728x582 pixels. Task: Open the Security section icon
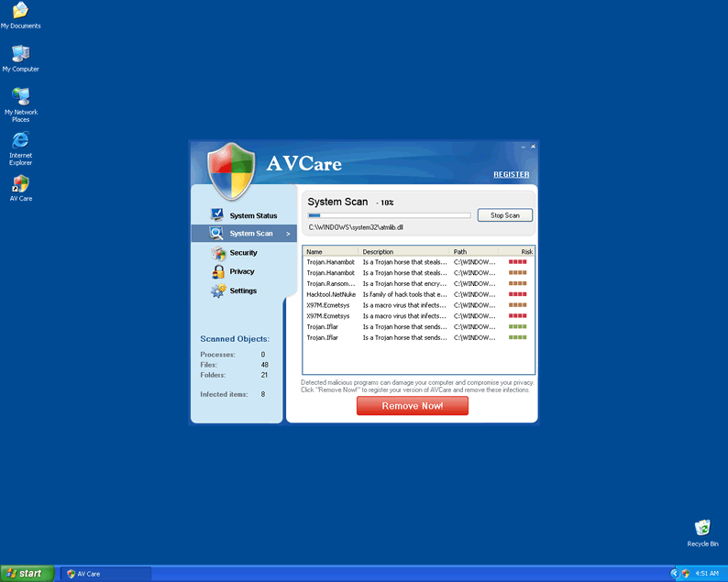[218, 252]
